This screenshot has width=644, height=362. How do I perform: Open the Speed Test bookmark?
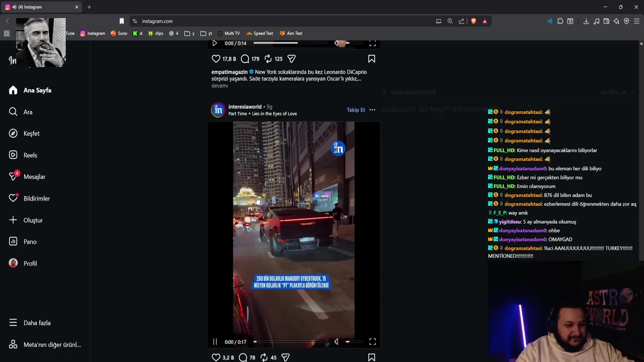click(260, 34)
